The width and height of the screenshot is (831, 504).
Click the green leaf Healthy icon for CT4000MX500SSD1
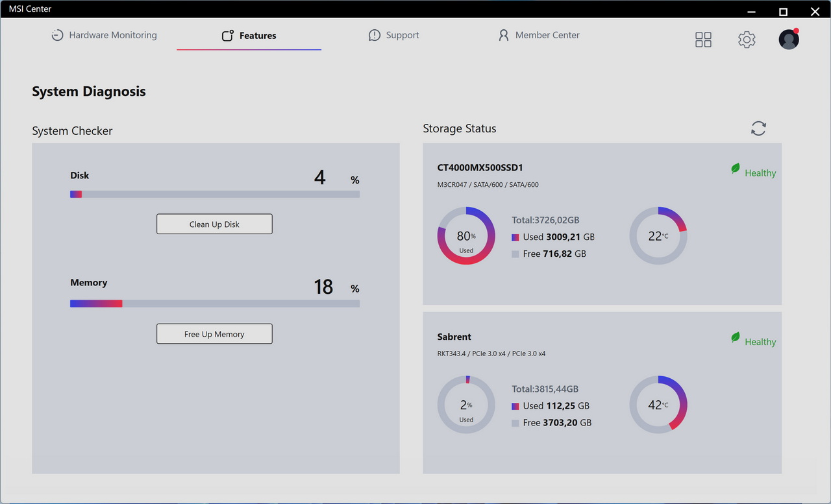coord(736,169)
